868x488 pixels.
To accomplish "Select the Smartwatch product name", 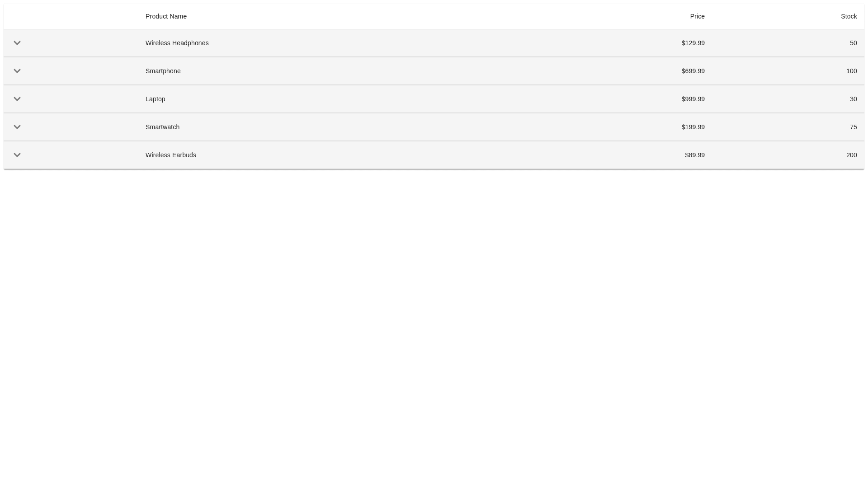I will [x=162, y=127].
